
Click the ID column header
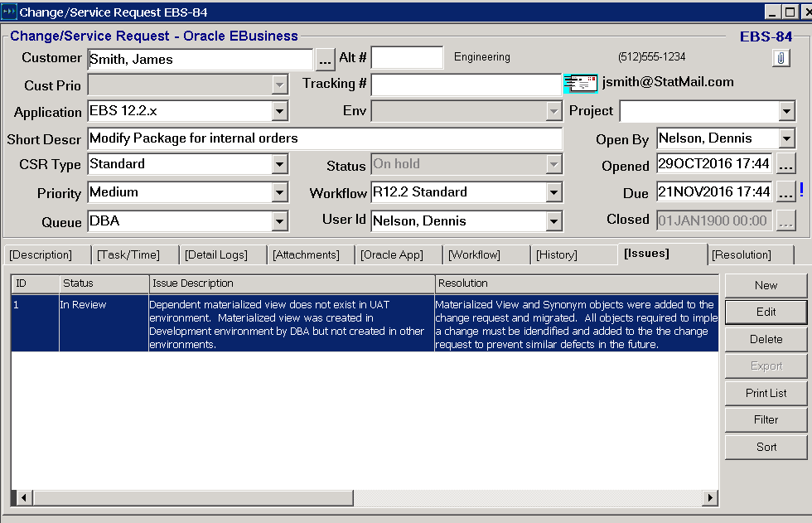point(35,283)
